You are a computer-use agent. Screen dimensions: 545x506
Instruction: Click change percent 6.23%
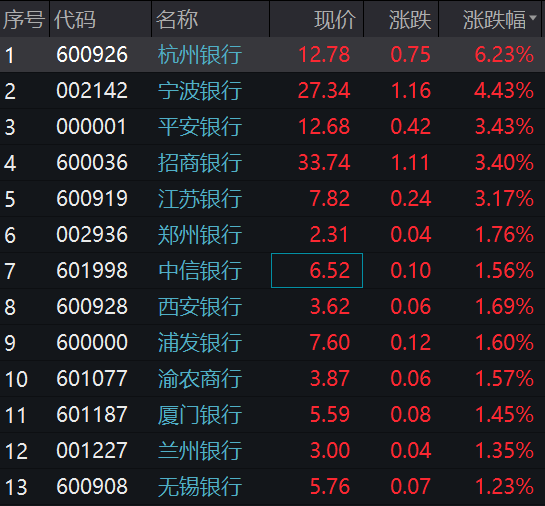504,55
